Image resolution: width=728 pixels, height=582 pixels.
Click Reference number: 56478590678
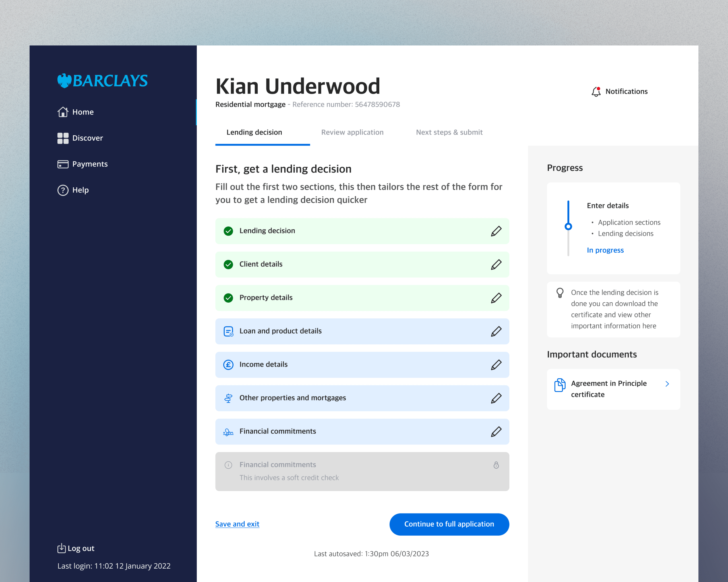(346, 105)
